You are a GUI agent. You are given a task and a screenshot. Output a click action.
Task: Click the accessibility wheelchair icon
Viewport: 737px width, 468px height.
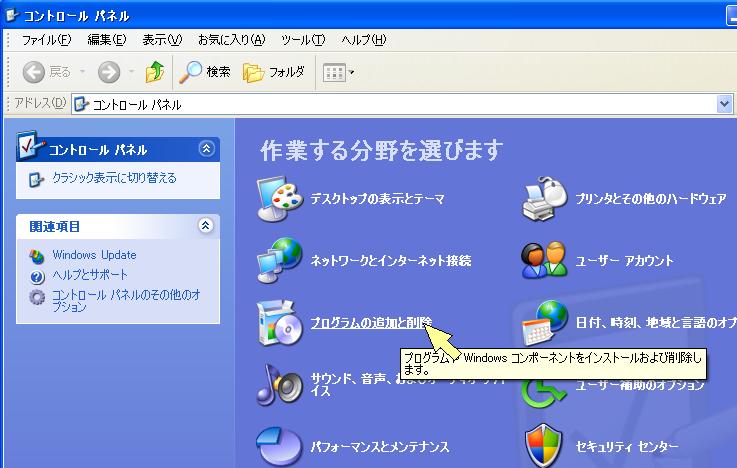pyautogui.click(x=543, y=394)
